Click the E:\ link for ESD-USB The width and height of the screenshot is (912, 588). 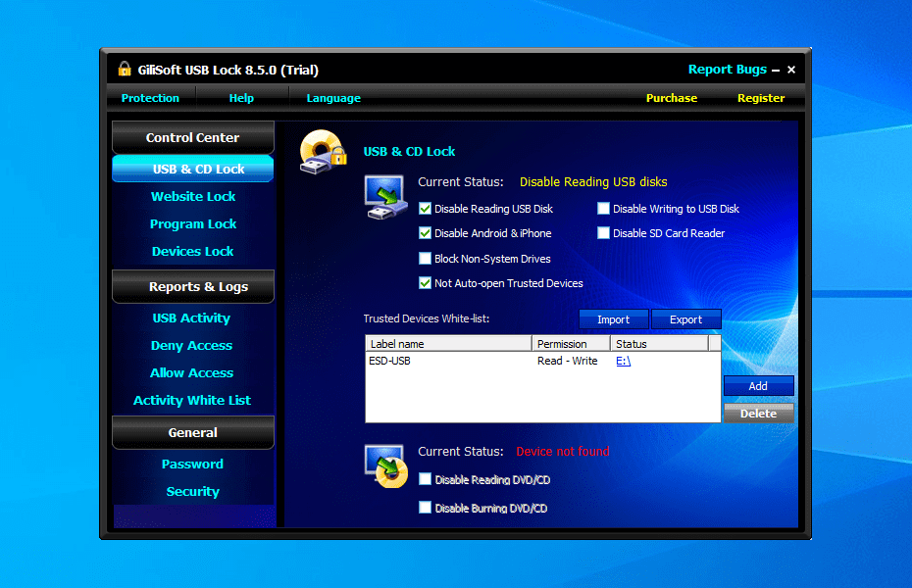(624, 361)
